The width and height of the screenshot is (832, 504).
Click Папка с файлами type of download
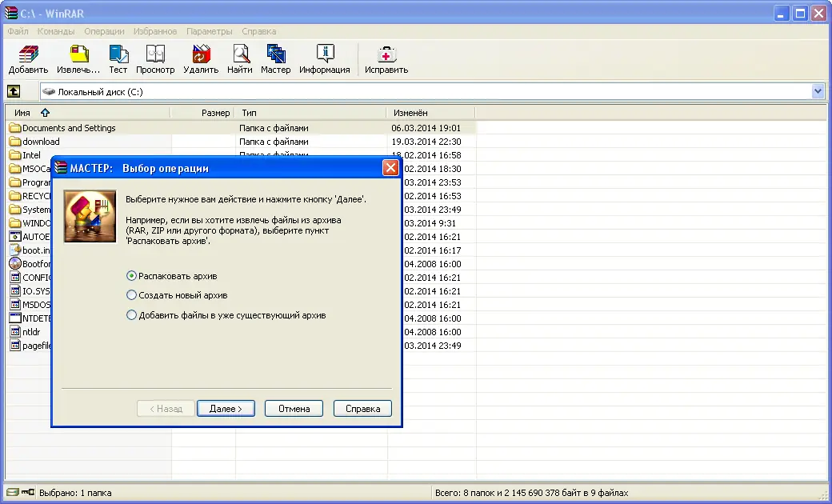274,142
